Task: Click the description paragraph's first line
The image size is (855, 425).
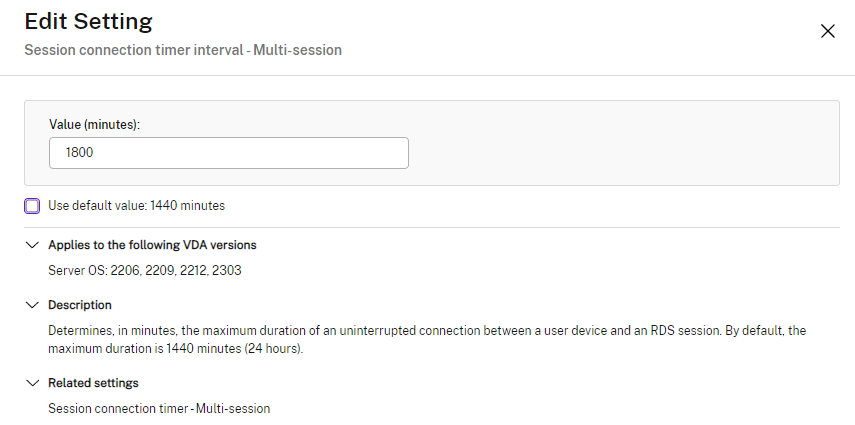Action: pos(400,330)
